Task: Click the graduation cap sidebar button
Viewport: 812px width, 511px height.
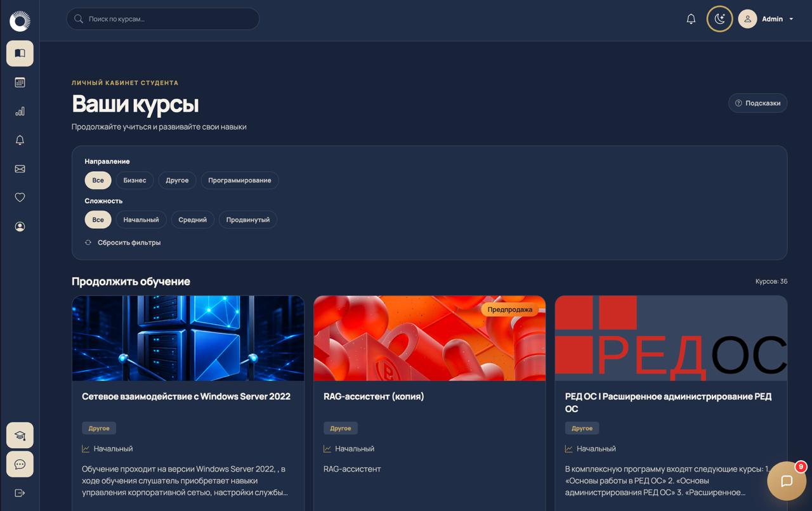Action: (x=20, y=436)
